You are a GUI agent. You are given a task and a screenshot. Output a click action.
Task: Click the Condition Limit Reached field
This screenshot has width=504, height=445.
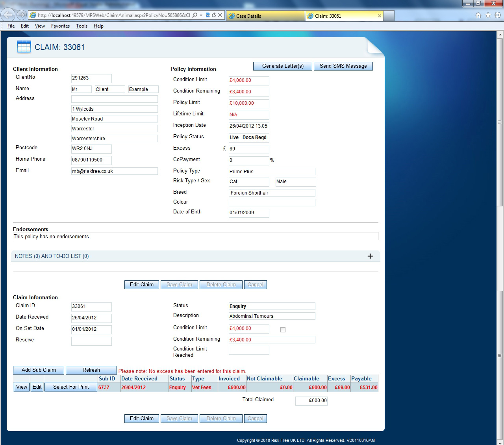click(249, 350)
